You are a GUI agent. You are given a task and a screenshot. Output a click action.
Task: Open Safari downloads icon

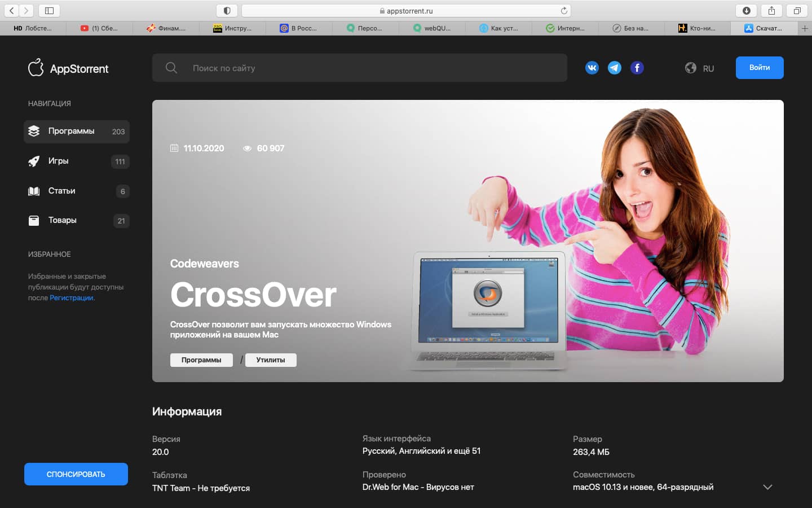click(746, 11)
